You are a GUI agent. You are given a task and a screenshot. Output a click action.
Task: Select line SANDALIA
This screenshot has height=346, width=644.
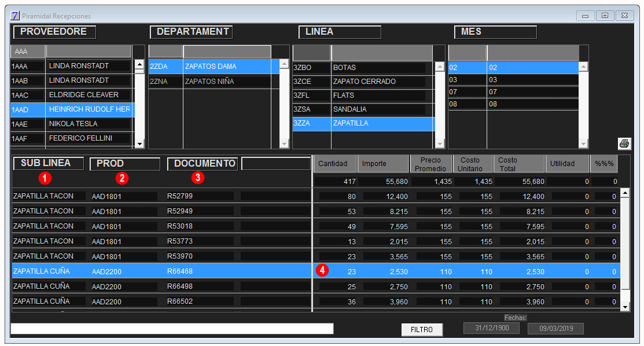point(363,109)
